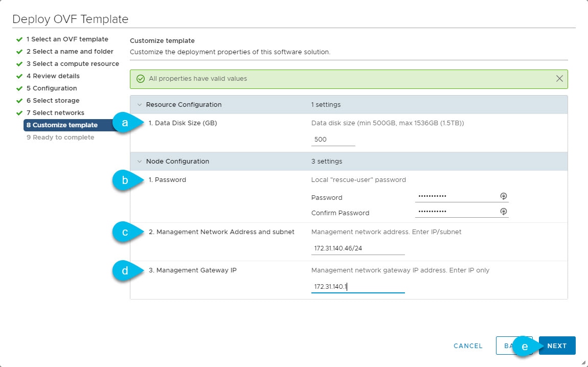This screenshot has height=367, width=588.
Task: Click the 'Deploy OVF Template' dialog title
Action: pos(71,19)
